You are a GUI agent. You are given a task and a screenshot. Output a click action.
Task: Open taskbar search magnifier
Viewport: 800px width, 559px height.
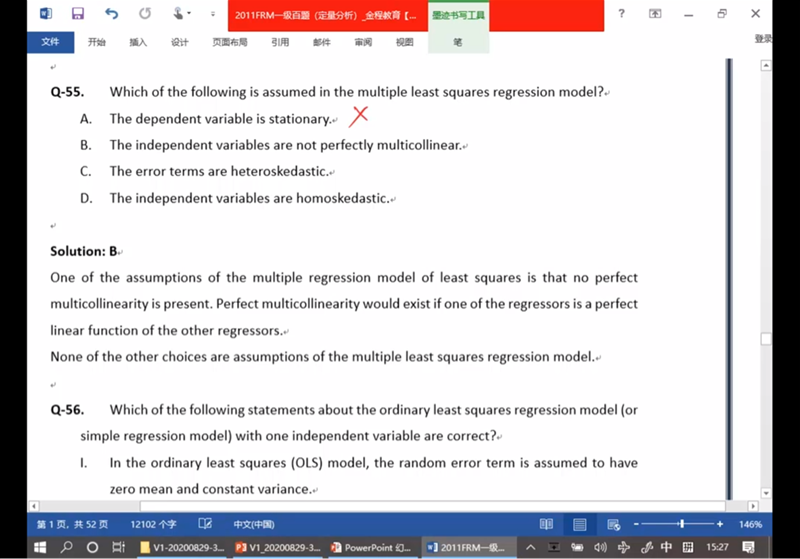coord(66,547)
